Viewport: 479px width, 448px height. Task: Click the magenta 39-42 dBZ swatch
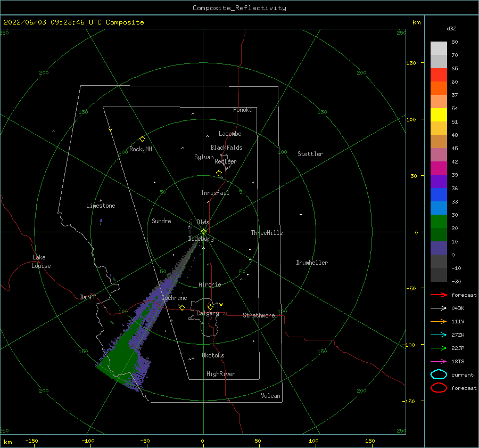[439, 168]
